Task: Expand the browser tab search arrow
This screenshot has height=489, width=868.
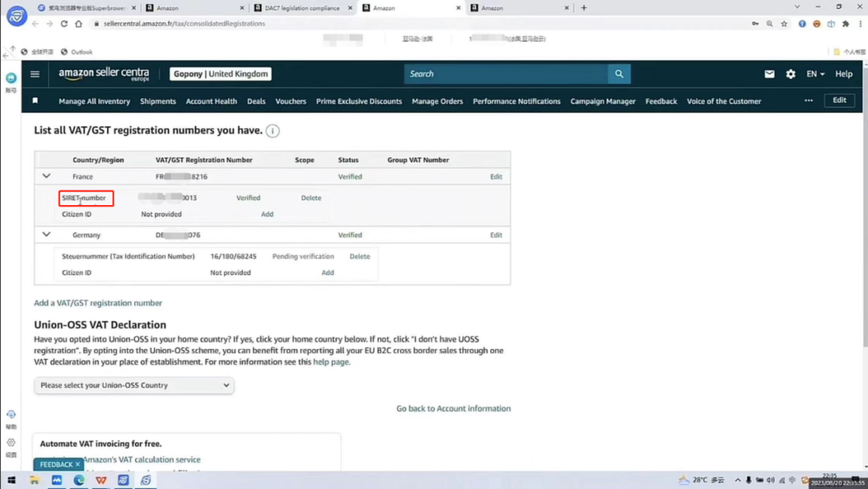Action: [797, 7]
